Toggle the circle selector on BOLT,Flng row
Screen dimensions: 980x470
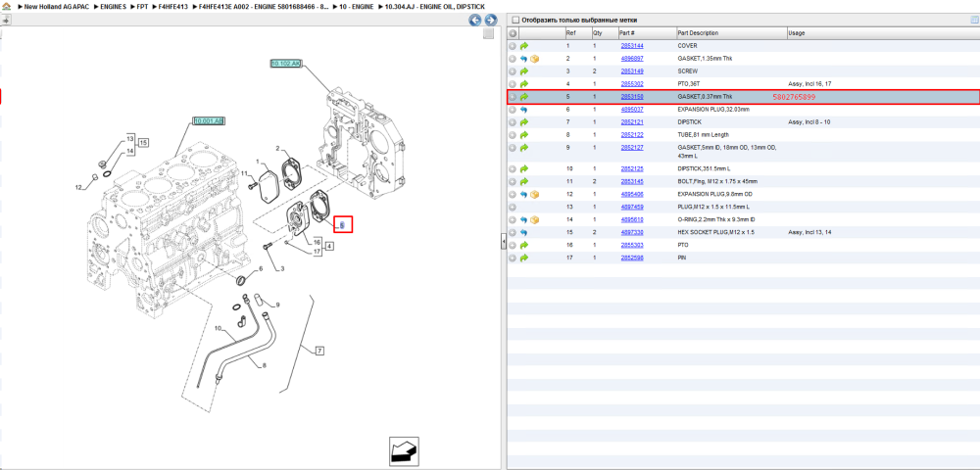[x=513, y=181]
